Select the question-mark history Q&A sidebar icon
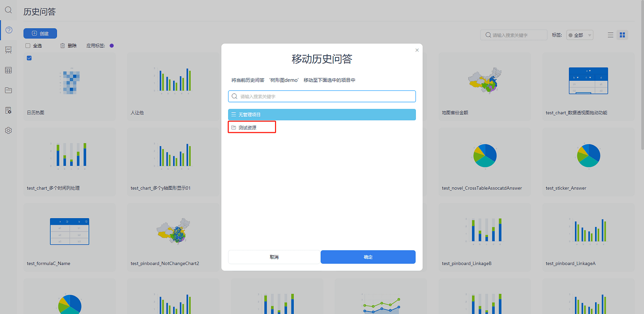The image size is (644, 314). (x=8, y=30)
